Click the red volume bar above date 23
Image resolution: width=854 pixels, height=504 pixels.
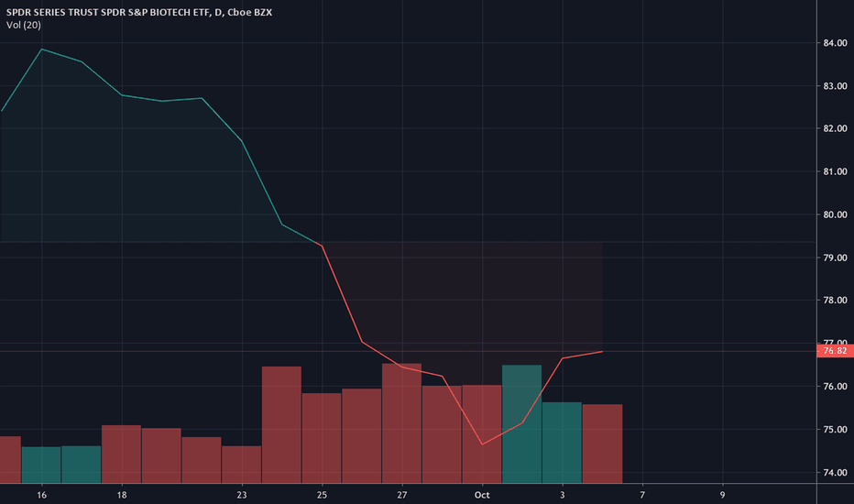coord(241,465)
